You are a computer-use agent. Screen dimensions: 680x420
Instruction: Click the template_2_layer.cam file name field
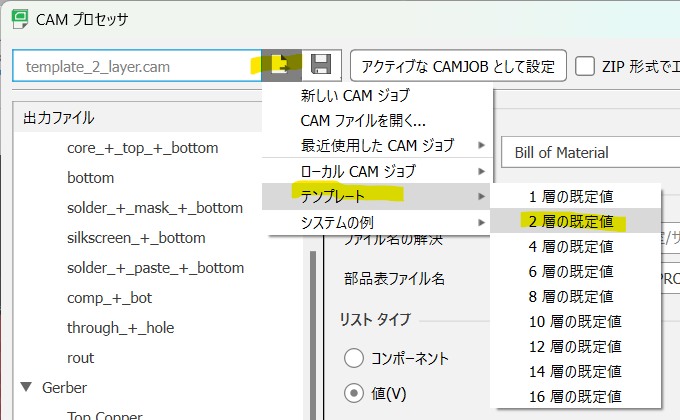pos(135,66)
